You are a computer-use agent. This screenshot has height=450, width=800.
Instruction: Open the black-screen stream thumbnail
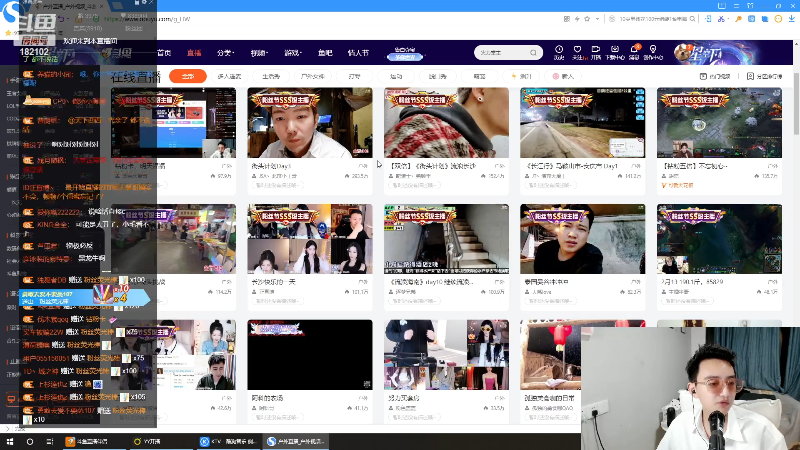point(310,355)
